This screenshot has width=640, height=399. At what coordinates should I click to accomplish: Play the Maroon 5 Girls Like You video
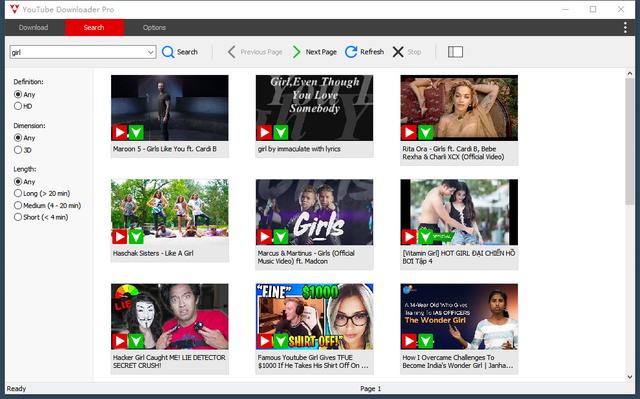(x=120, y=132)
